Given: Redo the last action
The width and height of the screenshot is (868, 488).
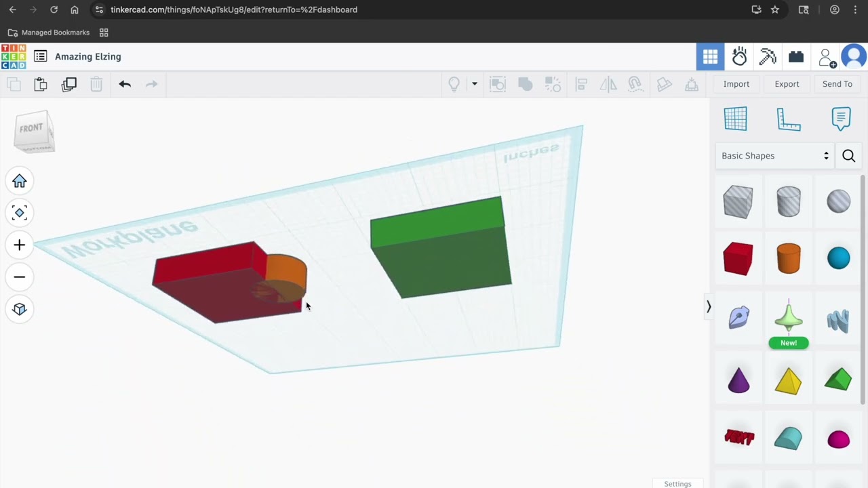Looking at the screenshot, I should click(152, 84).
